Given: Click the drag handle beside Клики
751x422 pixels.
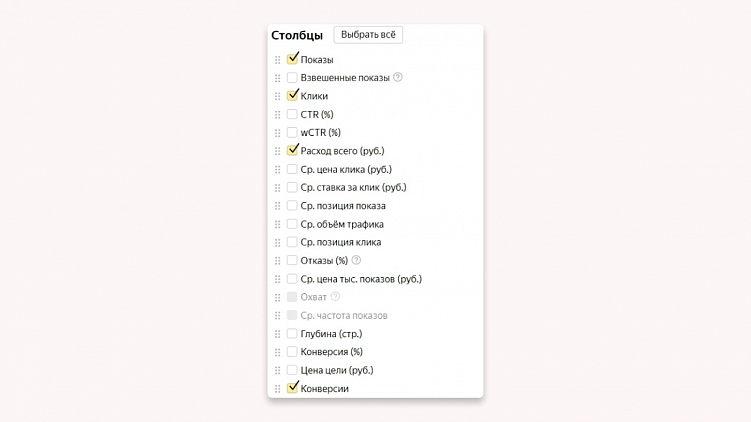Looking at the screenshot, I should [278, 97].
